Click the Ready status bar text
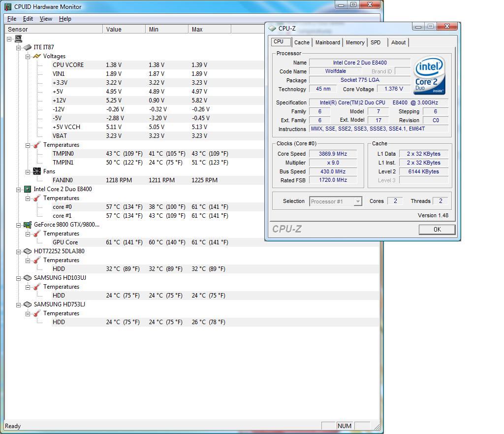Screen dimensions: 504x434 click(x=13, y=426)
